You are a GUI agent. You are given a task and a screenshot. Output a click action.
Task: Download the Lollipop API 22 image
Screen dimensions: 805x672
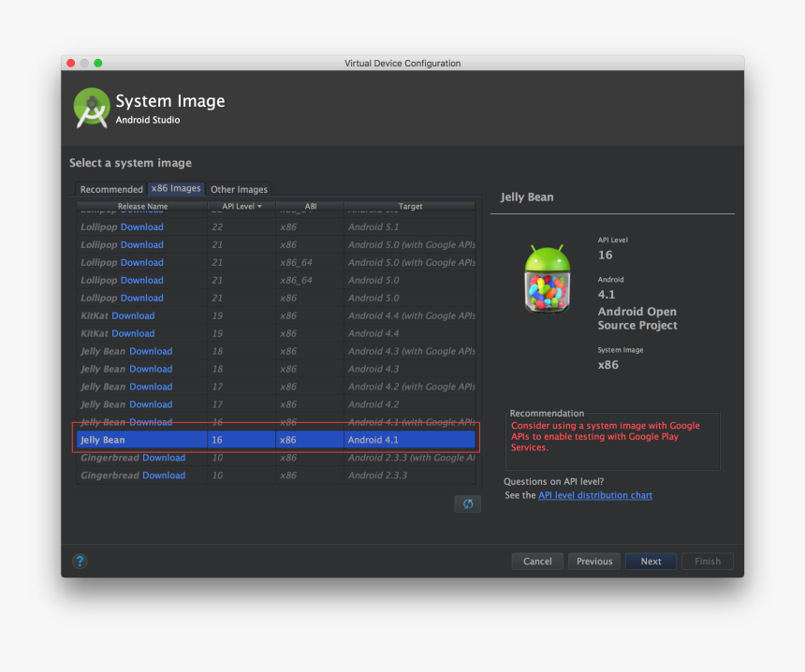(x=140, y=226)
